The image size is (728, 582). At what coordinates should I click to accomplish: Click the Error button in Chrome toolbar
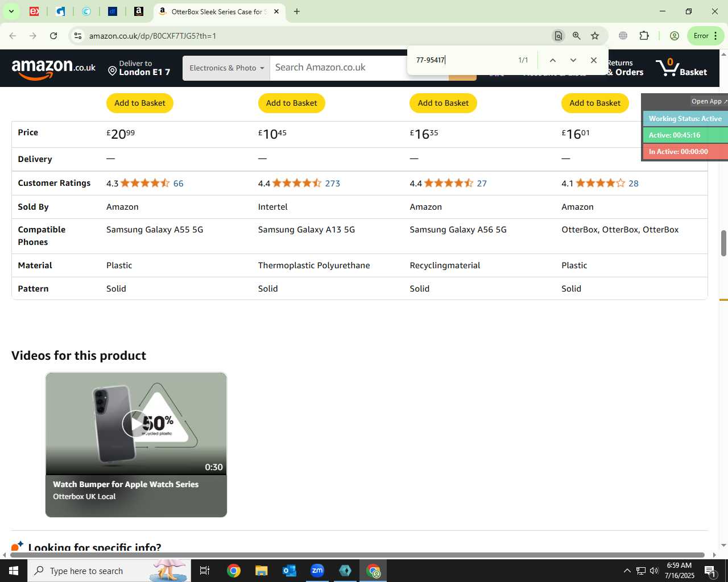click(x=706, y=36)
